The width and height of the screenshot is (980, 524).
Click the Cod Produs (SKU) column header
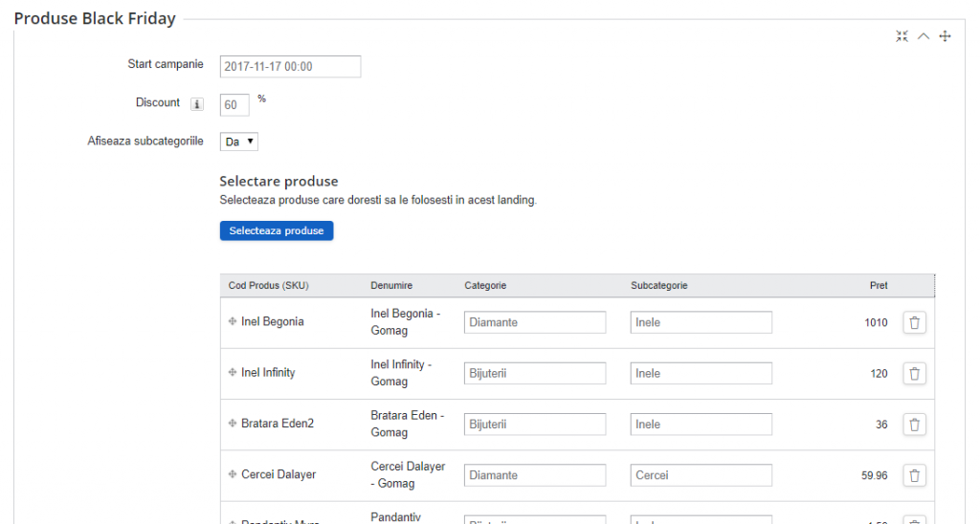tap(268, 286)
